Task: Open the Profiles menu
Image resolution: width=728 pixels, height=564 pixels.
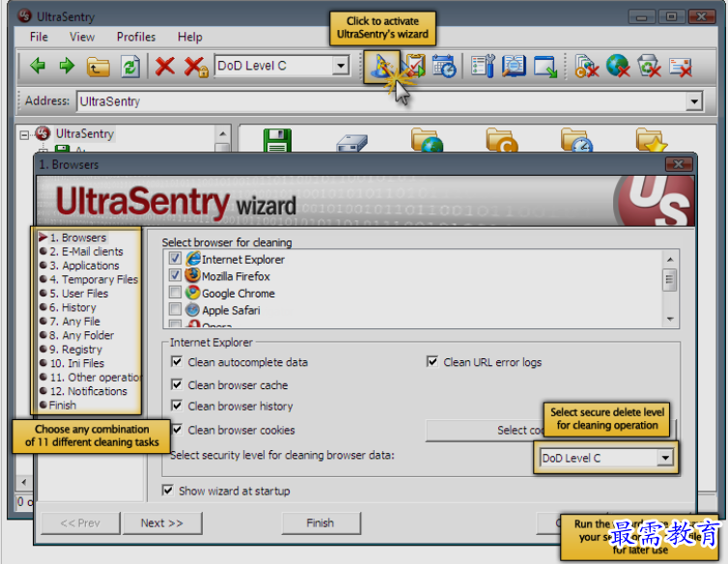Action: [x=136, y=37]
